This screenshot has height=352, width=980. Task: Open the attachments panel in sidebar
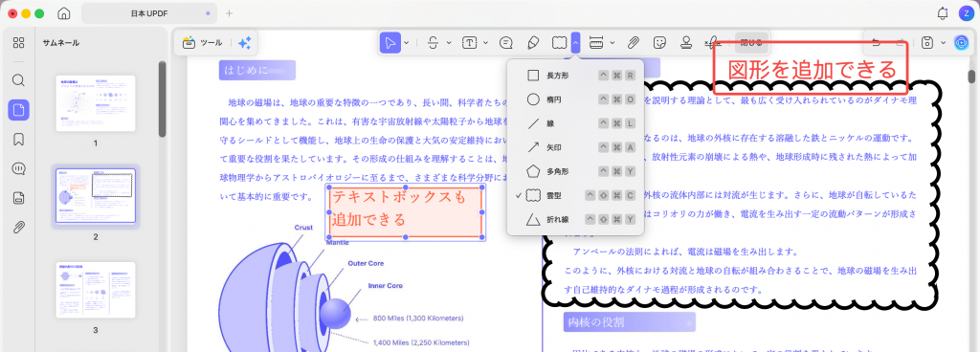point(19,228)
